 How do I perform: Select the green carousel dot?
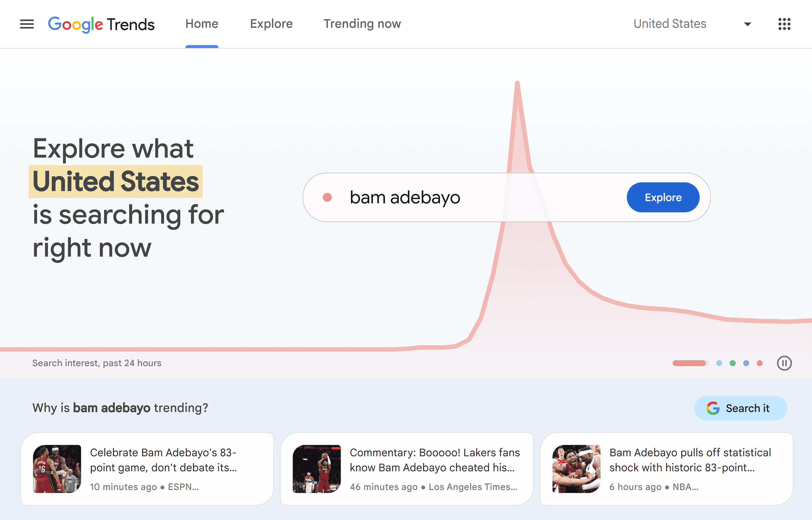coord(732,363)
